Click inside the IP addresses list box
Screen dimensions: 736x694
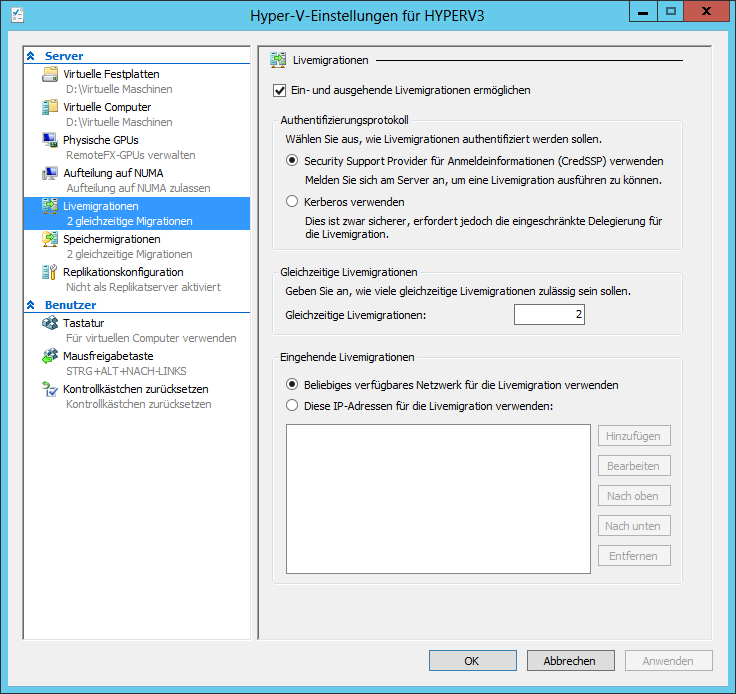(438, 499)
